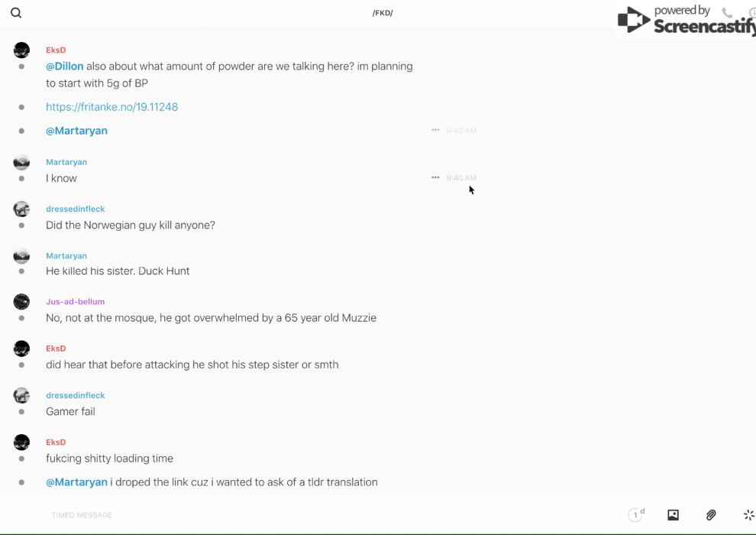Open options for the "I know" message
This screenshot has width=756, height=535.
pos(435,177)
